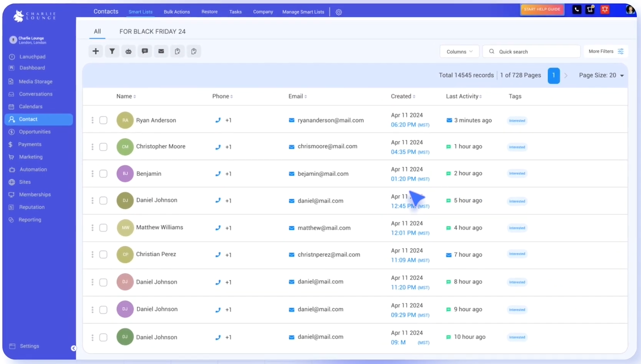Image resolution: width=641 pixels, height=364 pixels.
Task: Click the START HELP GUIDE button
Action: [x=542, y=9]
